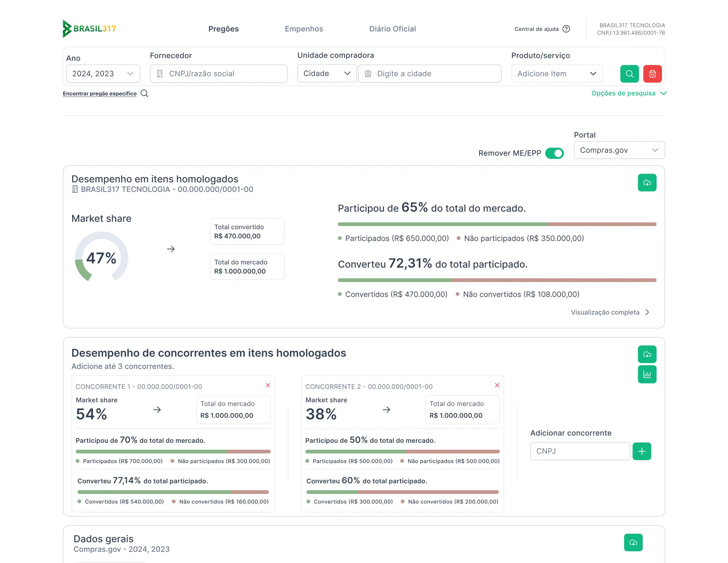
Task: Download the Dados gerais section
Action: 633,542
